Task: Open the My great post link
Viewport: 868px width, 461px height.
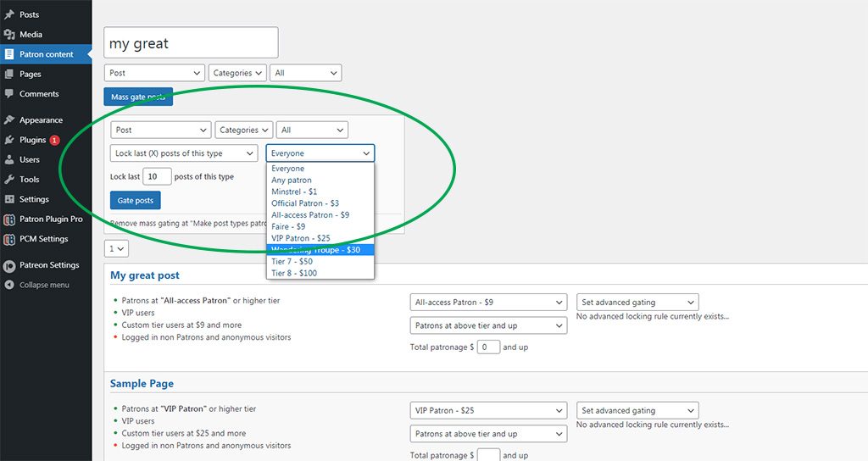Action: [x=144, y=275]
